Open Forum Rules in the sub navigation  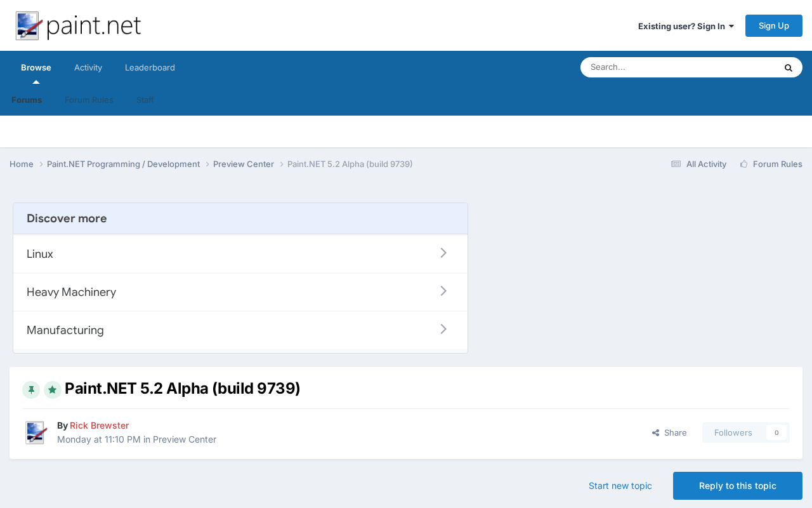click(89, 100)
